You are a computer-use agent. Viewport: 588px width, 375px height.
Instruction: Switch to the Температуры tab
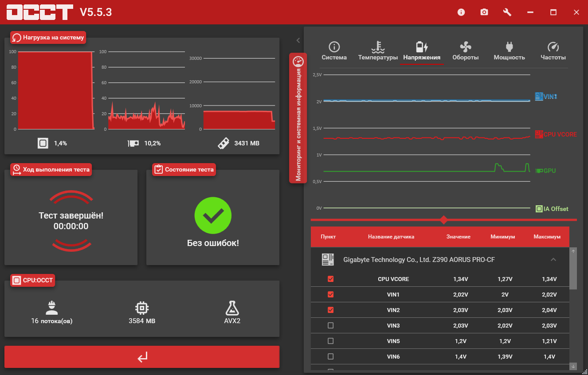click(378, 51)
